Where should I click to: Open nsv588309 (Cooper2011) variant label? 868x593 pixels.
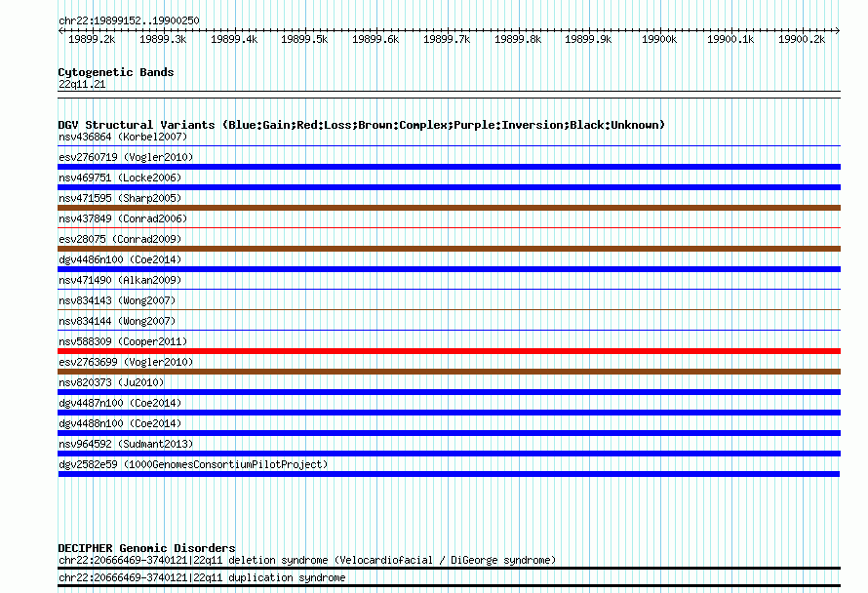(123, 341)
